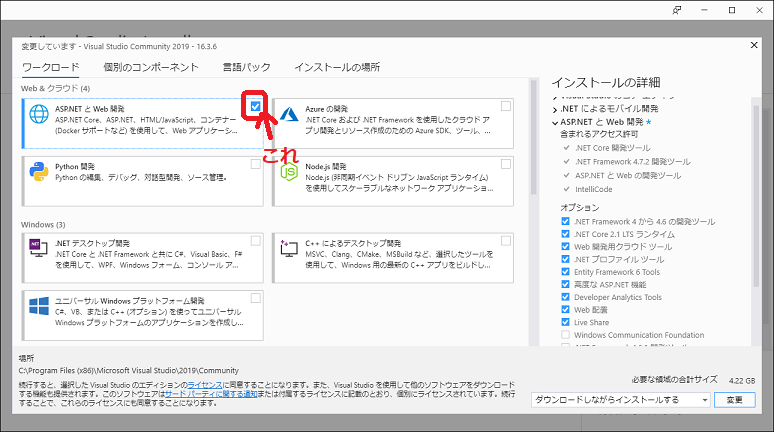
Task: Uncheck .NET Framework 4 から 4.6 の開発ツール option
Action: point(565,221)
